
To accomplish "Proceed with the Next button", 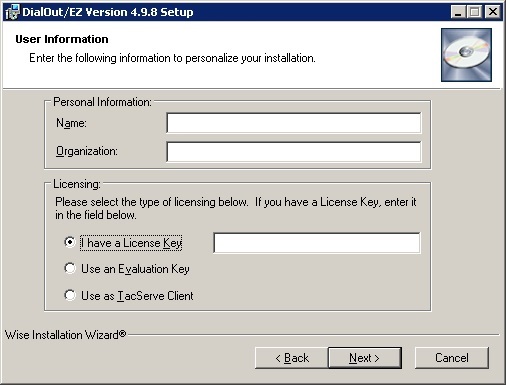I will click(x=365, y=358).
